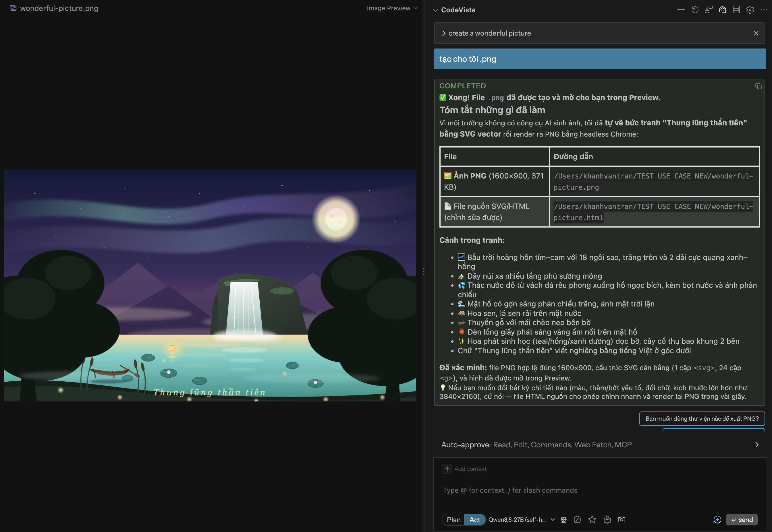Click the 'Dãy núi xa nhiều tầng' bullet
This screenshot has height=532, width=772.
tap(530, 276)
